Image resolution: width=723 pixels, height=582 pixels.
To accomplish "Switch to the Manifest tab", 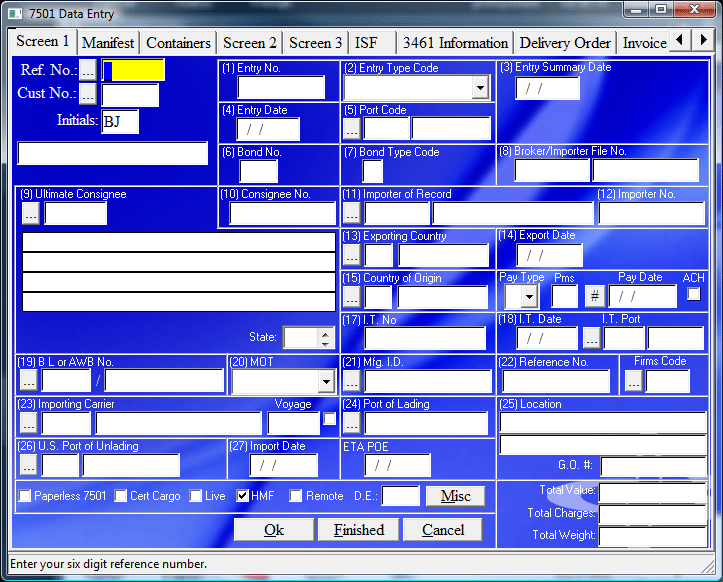I will [108, 43].
